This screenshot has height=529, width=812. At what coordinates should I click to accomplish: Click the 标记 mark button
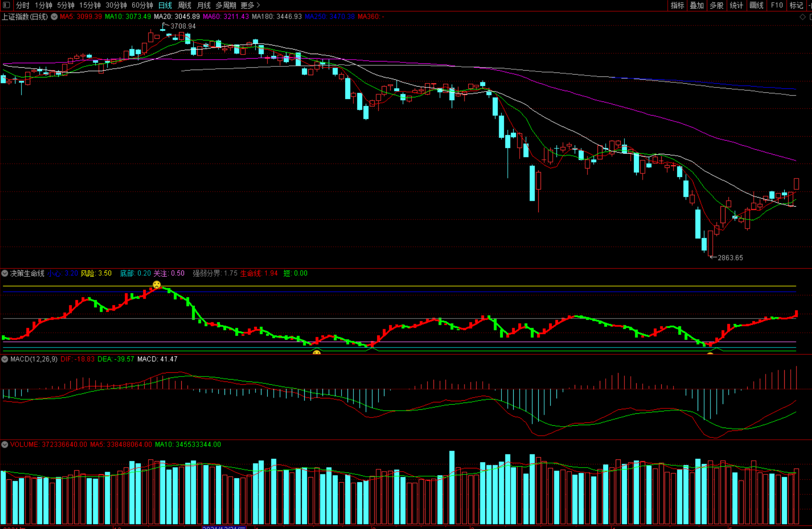[x=796, y=5]
